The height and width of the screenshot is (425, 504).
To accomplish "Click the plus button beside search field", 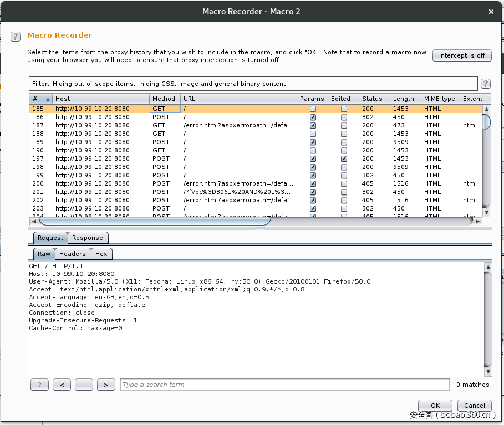I will pyautogui.click(x=84, y=385).
